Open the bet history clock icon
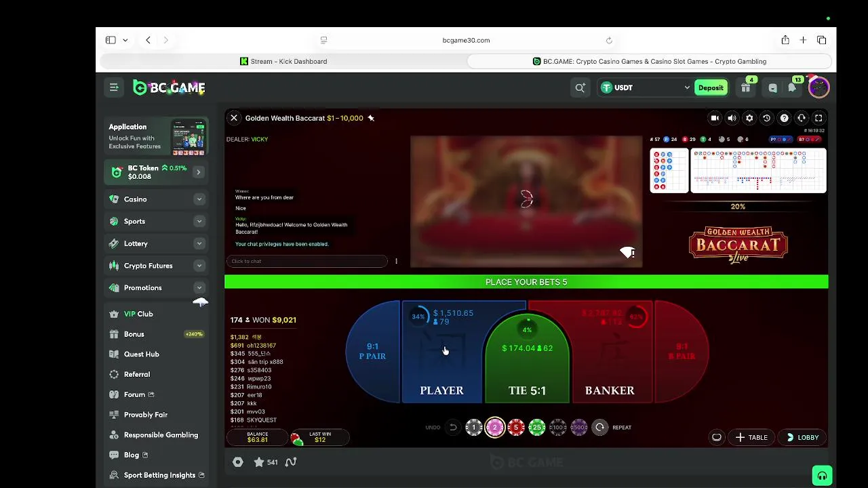Image resolution: width=868 pixels, height=488 pixels. click(x=766, y=118)
